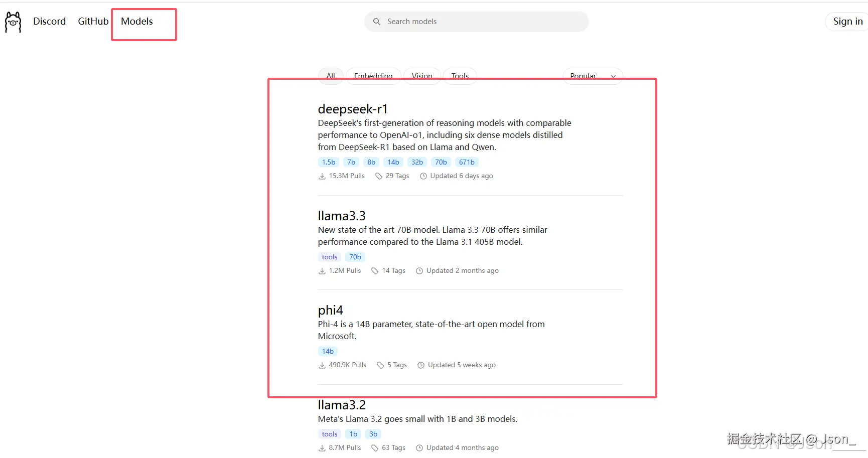Click the 5 Tags count
This screenshot has height=458, width=868.
point(397,365)
